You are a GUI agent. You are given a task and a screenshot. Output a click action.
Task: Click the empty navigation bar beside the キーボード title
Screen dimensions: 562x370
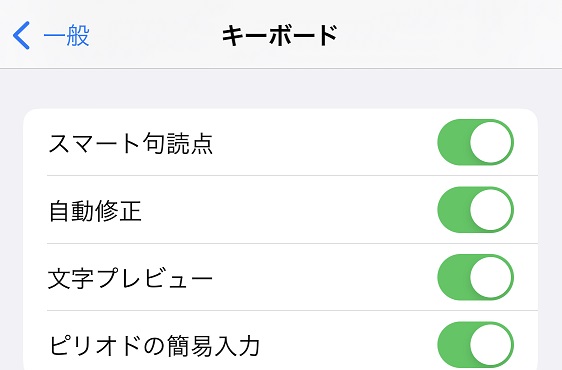pyautogui.click(x=448, y=35)
